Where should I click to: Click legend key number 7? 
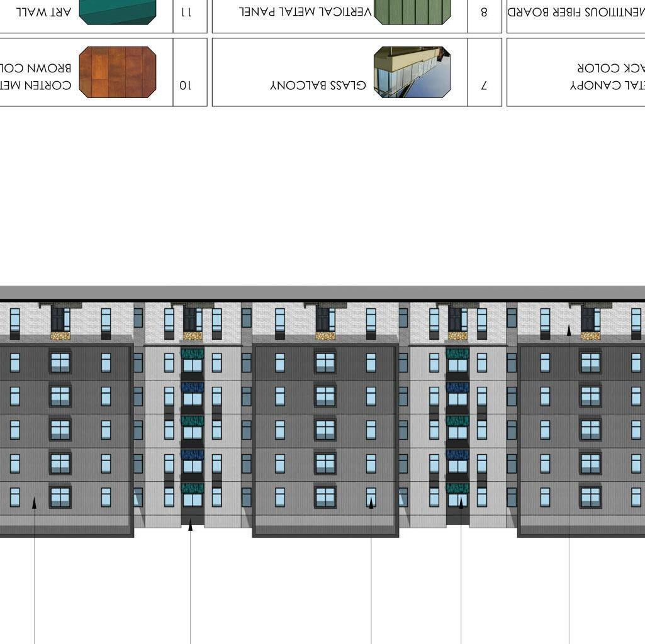484,86
